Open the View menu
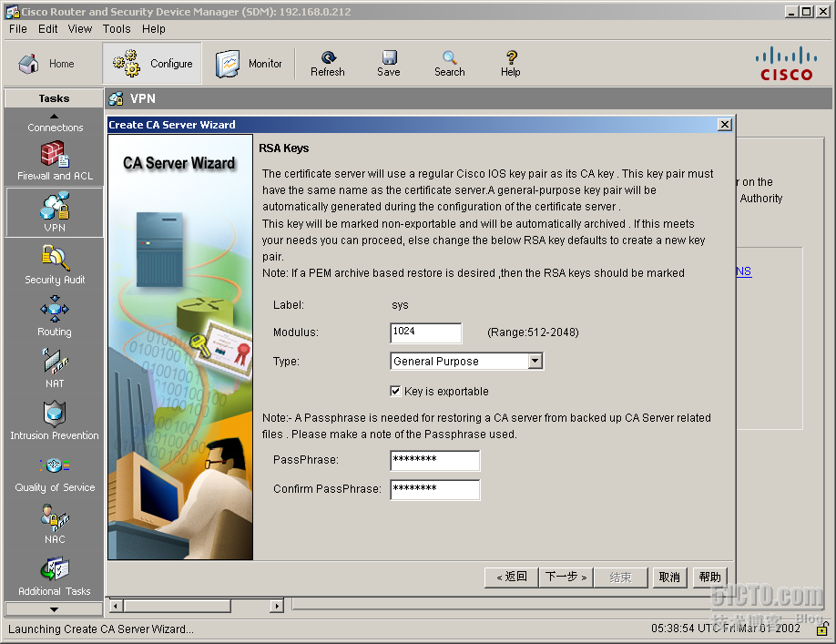 click(x=80, y=29)
